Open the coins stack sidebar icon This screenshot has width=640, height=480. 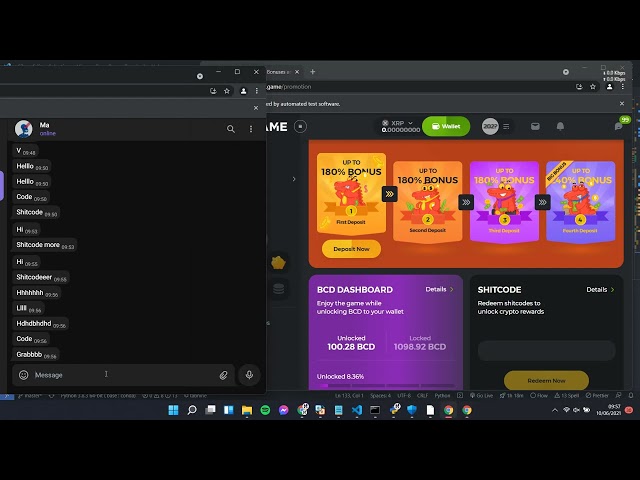point(278,289)
